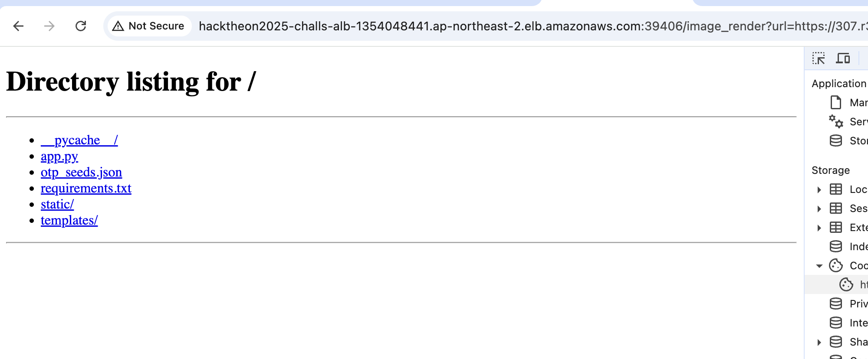Open the __pycache__ directory link
The width and height of the screenshot is (868, 359).
coord(79,140)
